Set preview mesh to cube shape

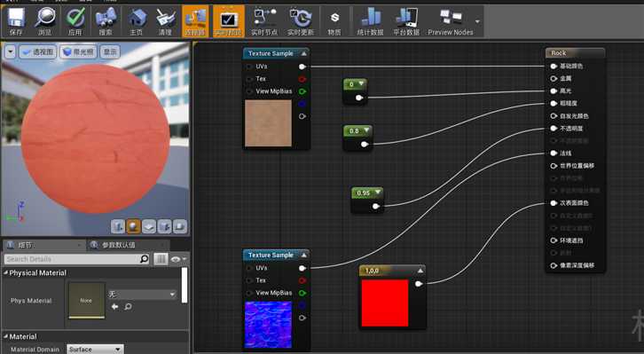pyautogui.click(x=164, y=226)
